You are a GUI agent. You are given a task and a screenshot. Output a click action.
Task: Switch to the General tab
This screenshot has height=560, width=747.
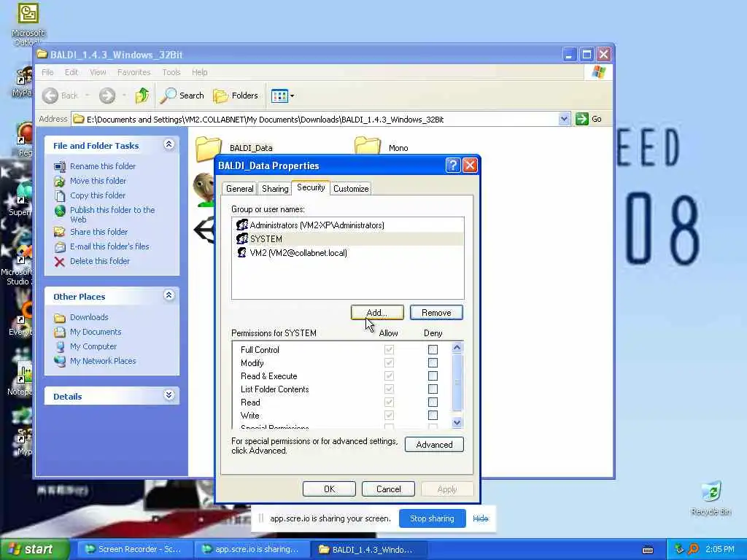point(239,189)
